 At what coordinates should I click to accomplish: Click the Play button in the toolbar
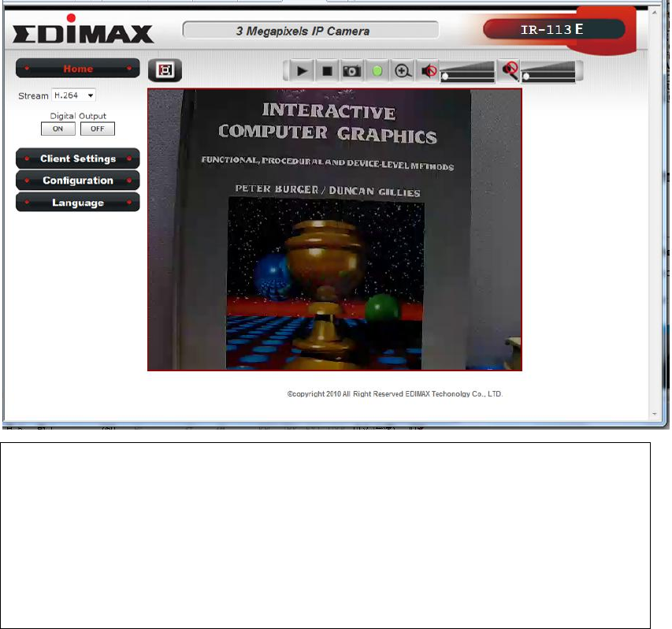coord(302,71)
